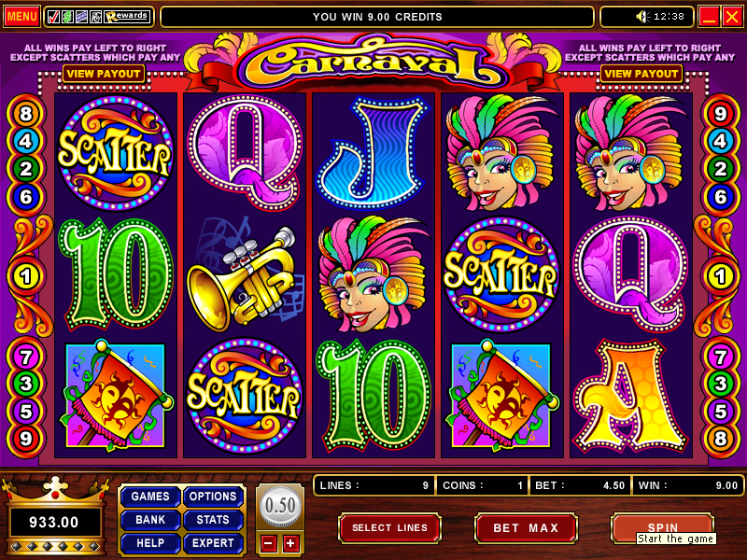Image resolution: width=747 pixels, height=560 pixels.
Task: Open the left VIEW PAYOUT table
Action: [104, 74]
